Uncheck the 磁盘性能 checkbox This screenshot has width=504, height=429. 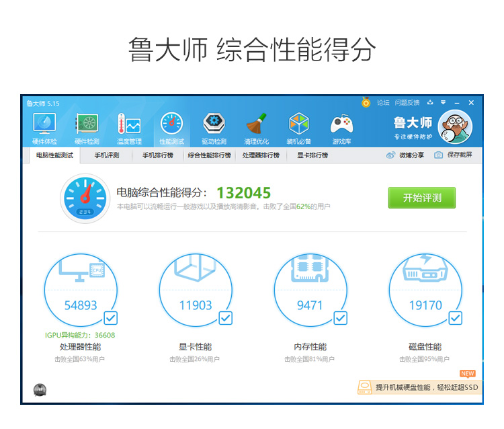click(x=455, y=318)
